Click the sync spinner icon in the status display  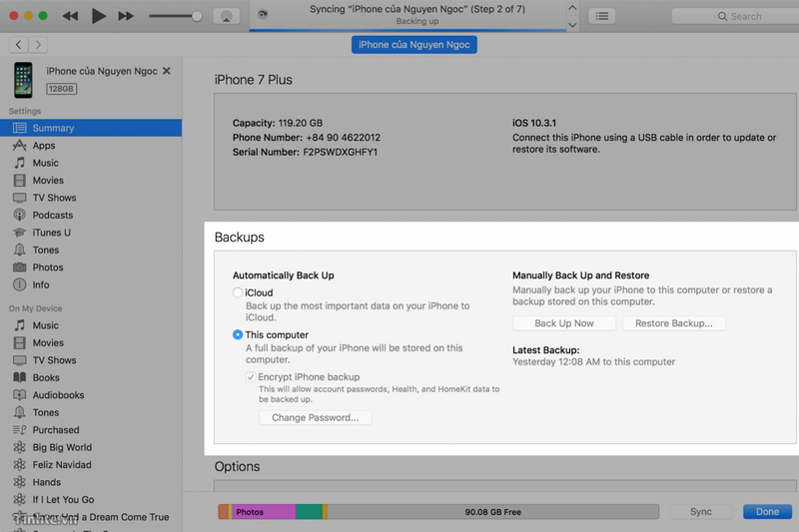263,14
